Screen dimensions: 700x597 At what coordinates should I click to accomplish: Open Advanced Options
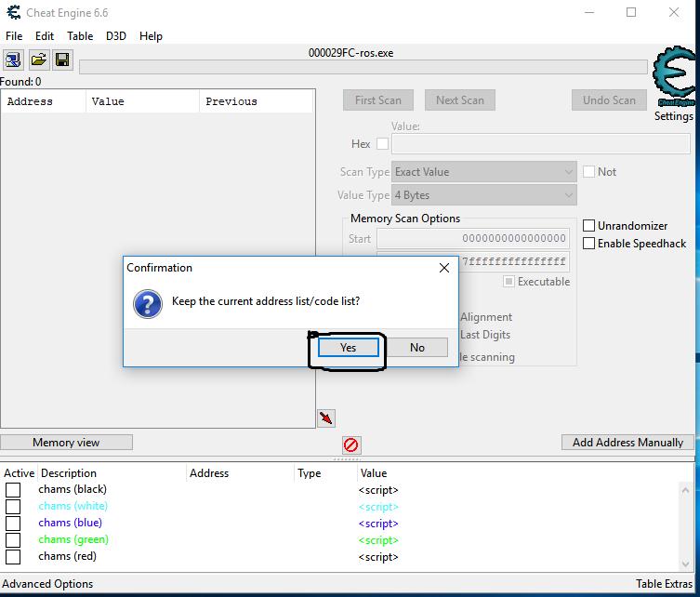47,584
